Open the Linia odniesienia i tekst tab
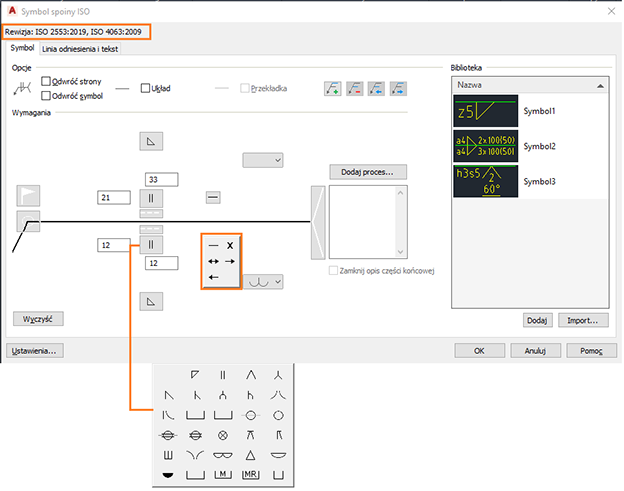624x491 pixels. tap(80, 49)
